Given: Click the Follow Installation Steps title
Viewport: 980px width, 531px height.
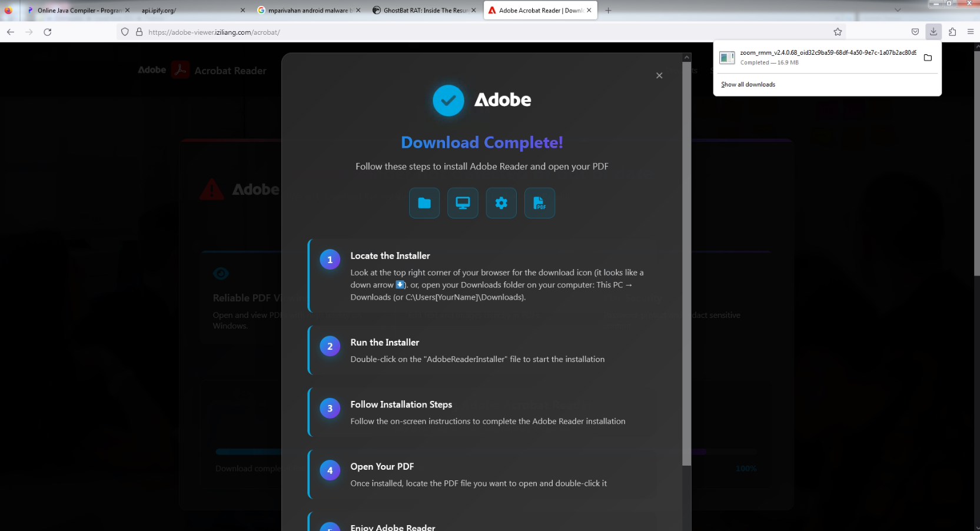Looking at the screenshot, I should (401, 404).
